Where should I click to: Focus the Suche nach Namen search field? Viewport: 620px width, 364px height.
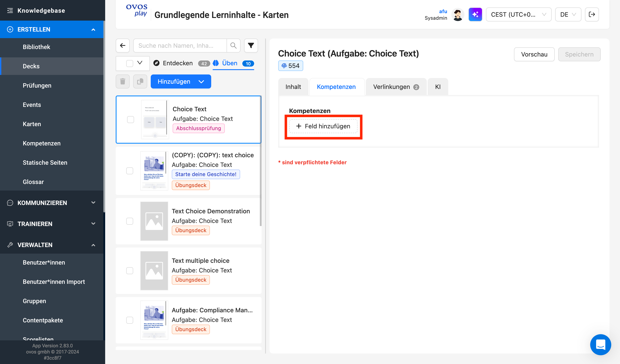180,46
